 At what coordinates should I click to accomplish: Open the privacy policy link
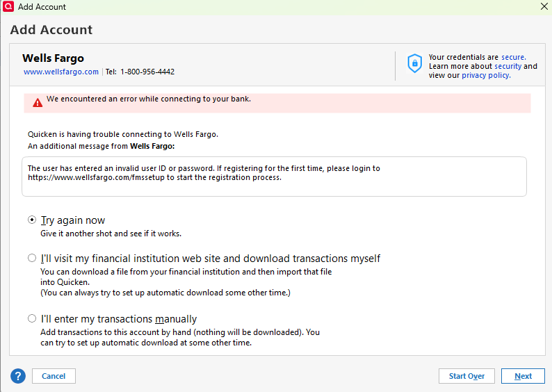point(485,75)
